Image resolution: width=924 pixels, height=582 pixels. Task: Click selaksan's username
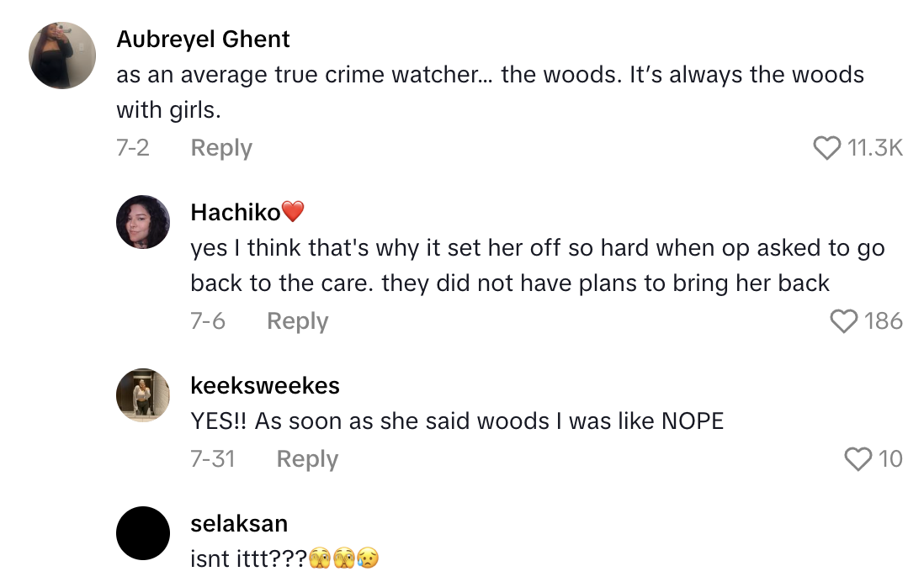click(x=239, y=523)
